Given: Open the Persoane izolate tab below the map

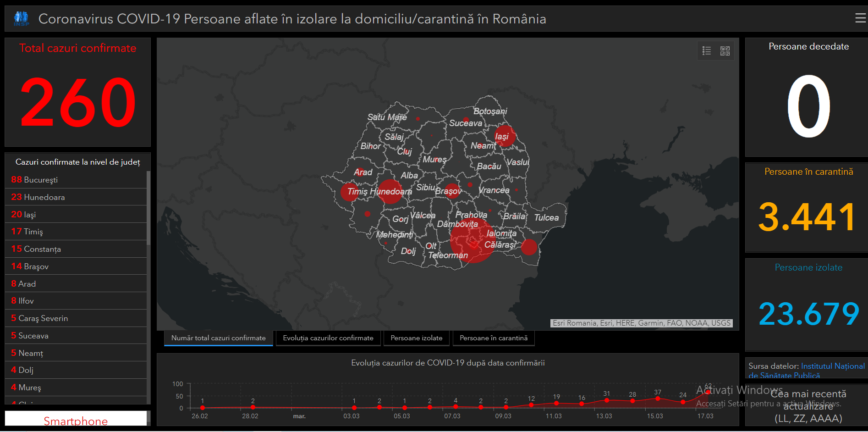Looking at the screenshot, I should 416,338.
